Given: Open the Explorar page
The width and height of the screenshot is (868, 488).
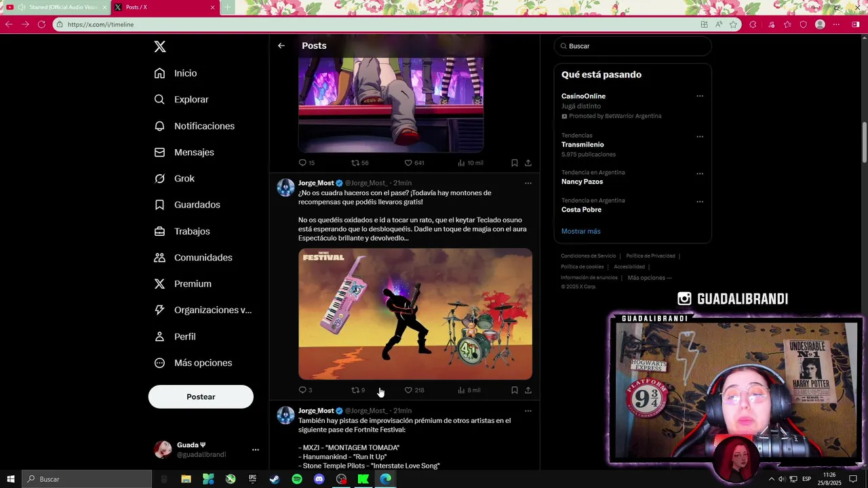Looking at the screenshot, I should pos(181,100).
